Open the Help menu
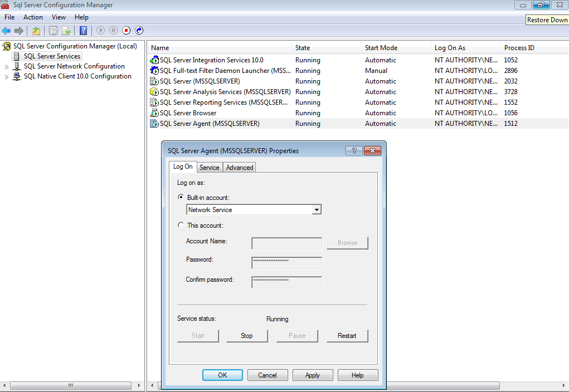Viewport: 569px width, 392px height. pos(81,17)
